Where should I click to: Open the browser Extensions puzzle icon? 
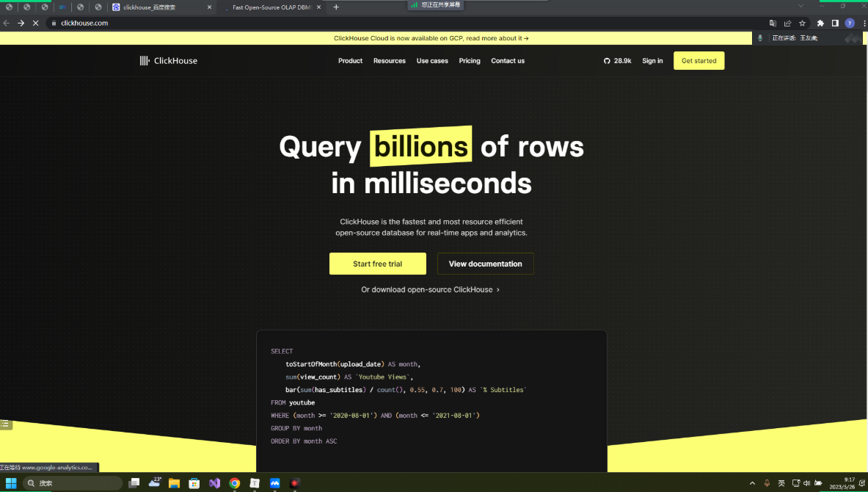[x=820, y=23]
